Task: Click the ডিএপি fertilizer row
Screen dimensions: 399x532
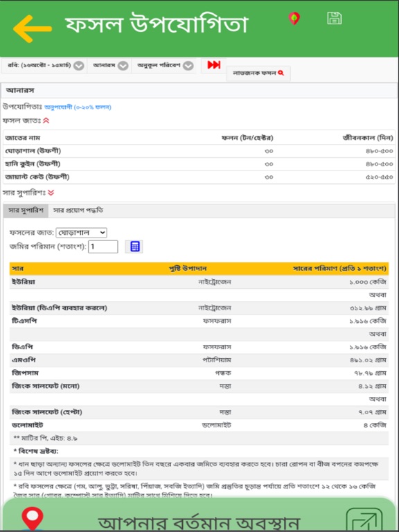Action: [199, 347]
